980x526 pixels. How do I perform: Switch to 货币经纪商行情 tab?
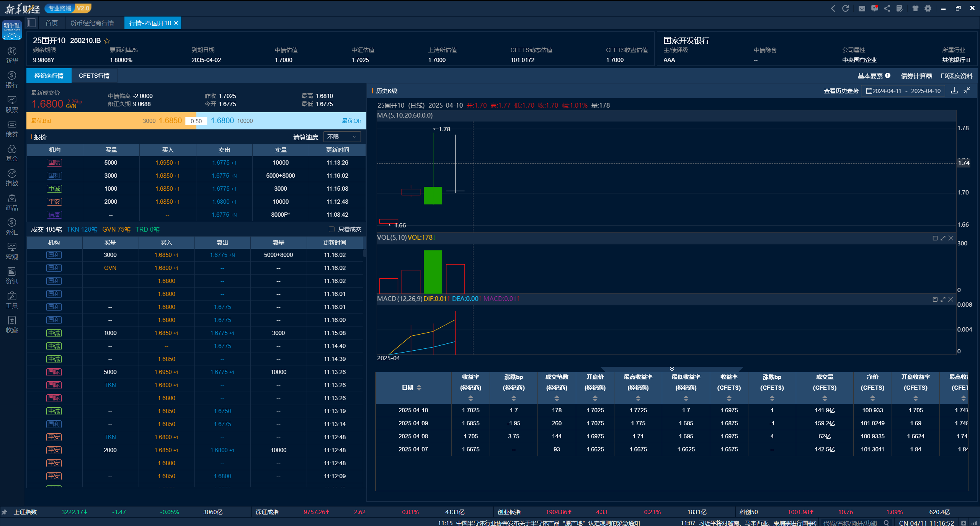[92, 23]
